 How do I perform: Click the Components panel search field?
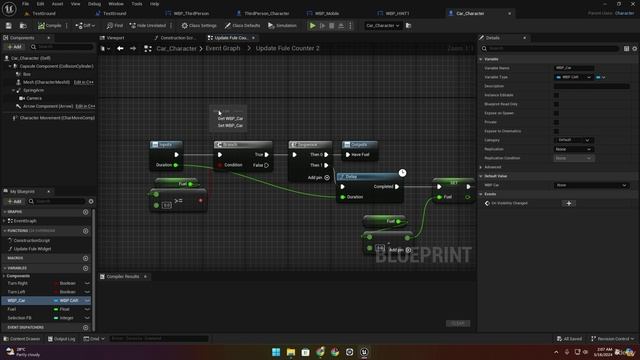(61, 47)
